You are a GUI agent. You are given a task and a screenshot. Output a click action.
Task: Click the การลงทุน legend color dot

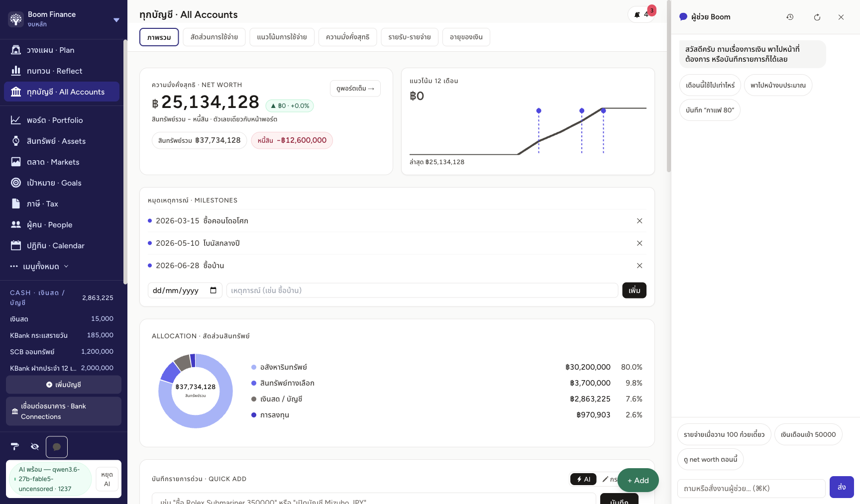click(x=254, y=415)
